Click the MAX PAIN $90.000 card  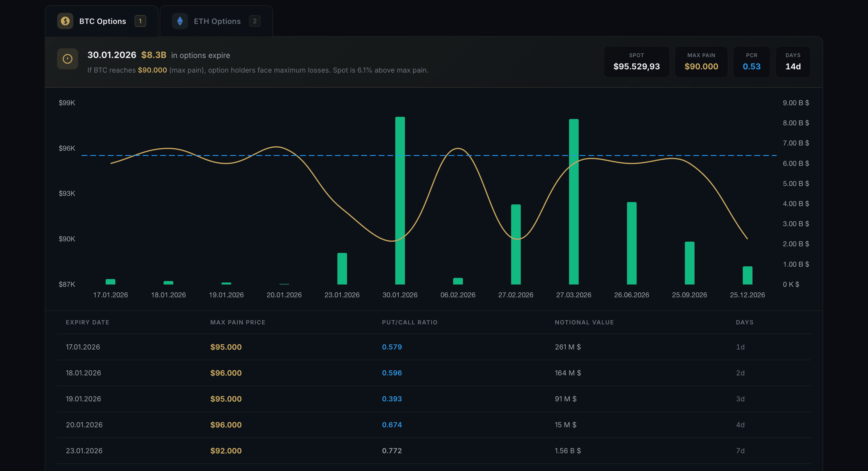pyautogui.click(x=701, y=62)
